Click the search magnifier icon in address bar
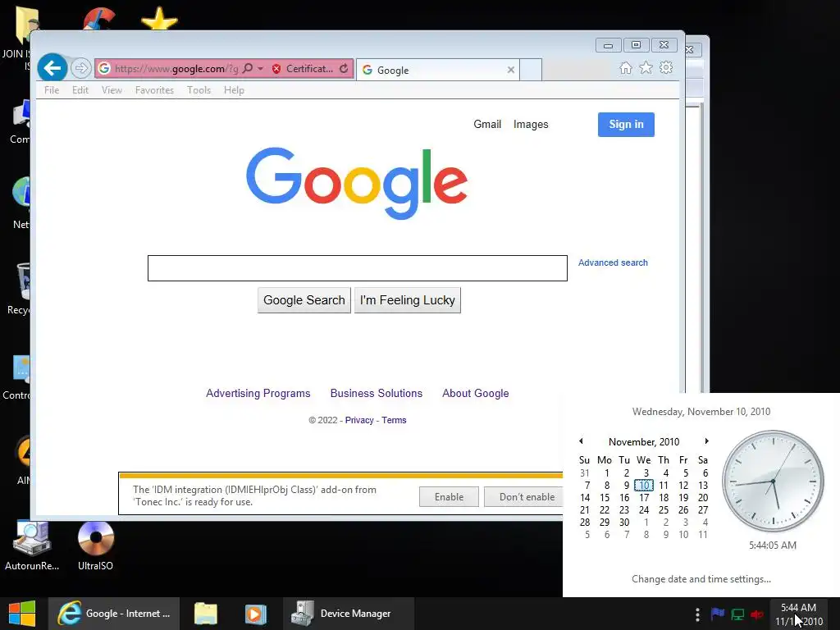The height and width of the screenshot is (630, 840). (248, 69)
